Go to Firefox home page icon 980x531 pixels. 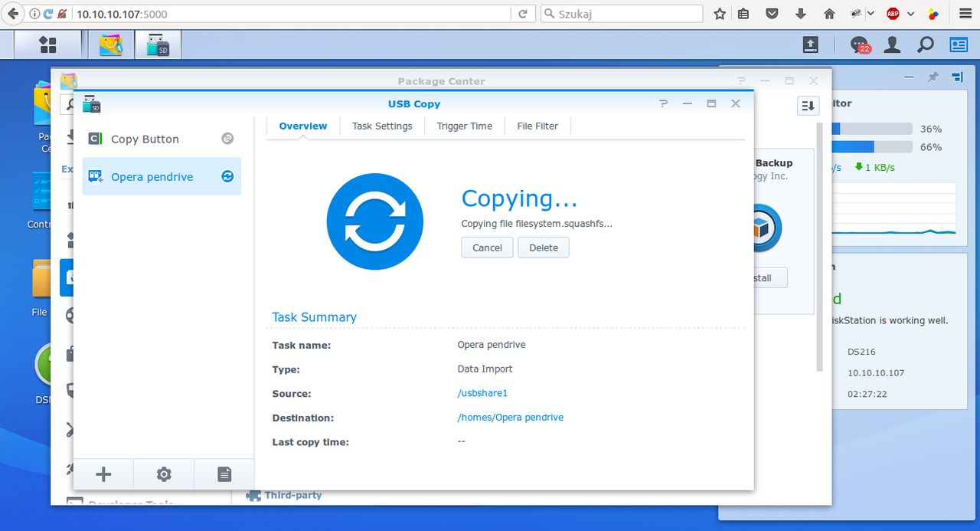(829, 14)
